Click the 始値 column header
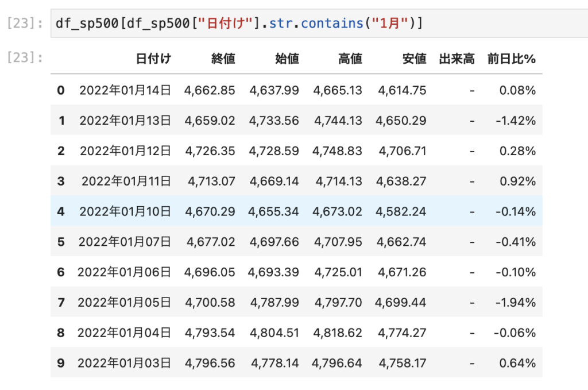Viewport: 588px width, 390px height. [x=287, y=59]
